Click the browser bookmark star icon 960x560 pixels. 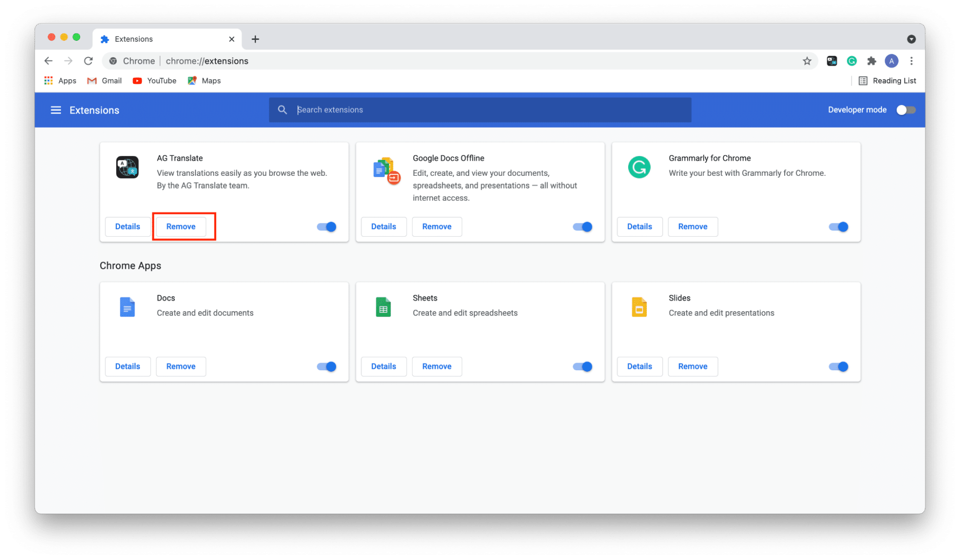(807, 61)
